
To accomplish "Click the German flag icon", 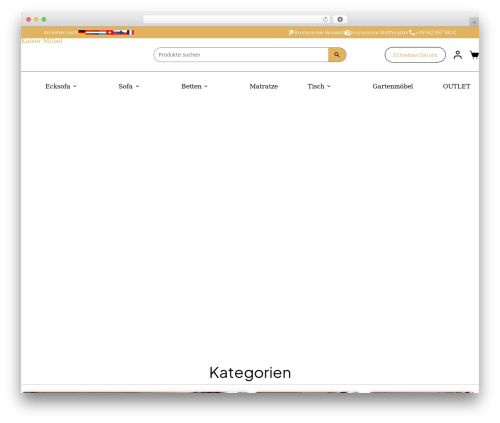I will [82, 32].
